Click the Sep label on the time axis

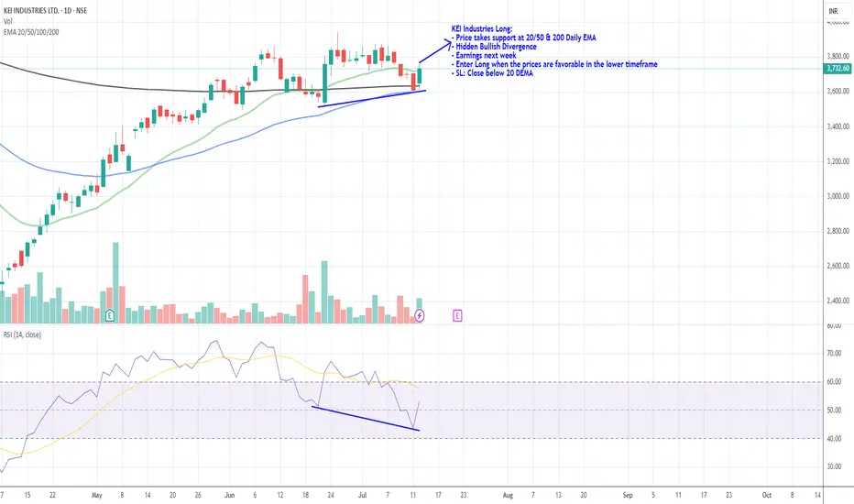pyautogui.click(x=628, y=495)
